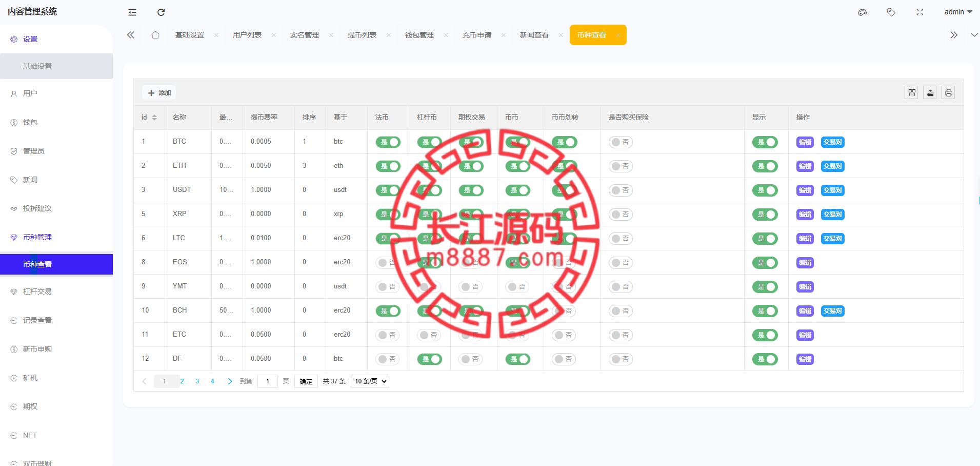Open the theme palette icon

click(x=863, y=12)
